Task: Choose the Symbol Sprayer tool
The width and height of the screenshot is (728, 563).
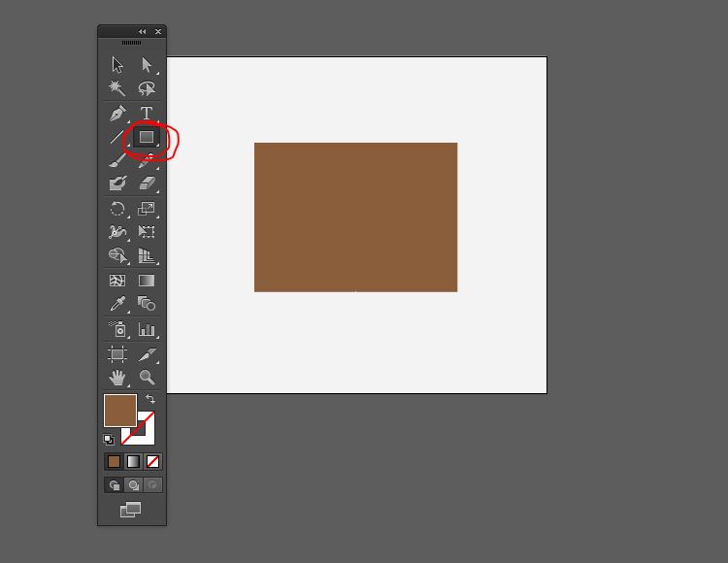Action: tap(117, 329)
